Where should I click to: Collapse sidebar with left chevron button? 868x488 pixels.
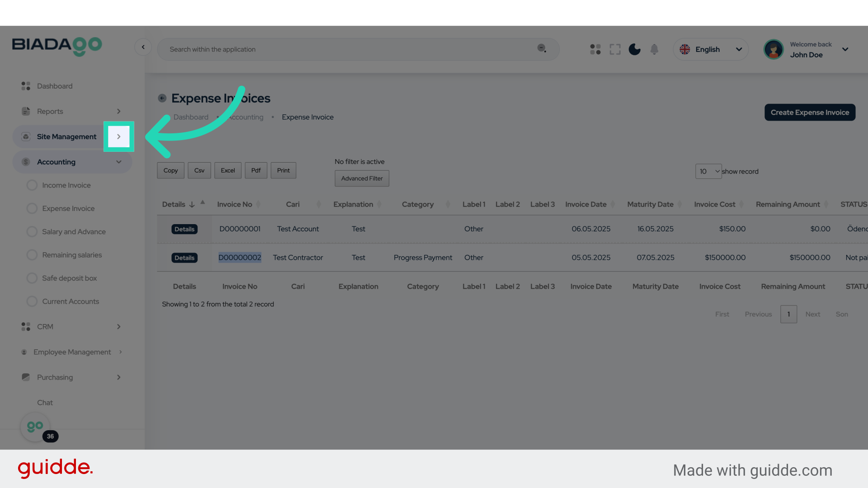tap(143, 47)
